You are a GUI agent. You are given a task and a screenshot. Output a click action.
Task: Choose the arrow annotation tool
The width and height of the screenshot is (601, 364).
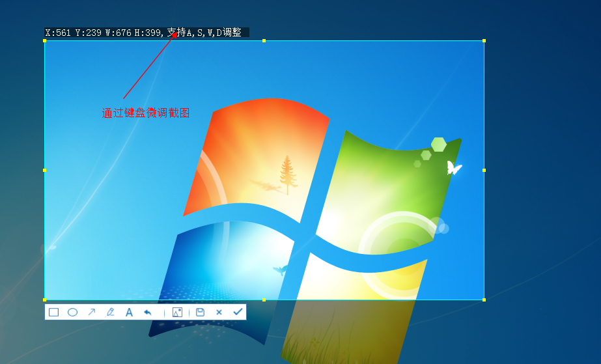(x=92, y=312)
